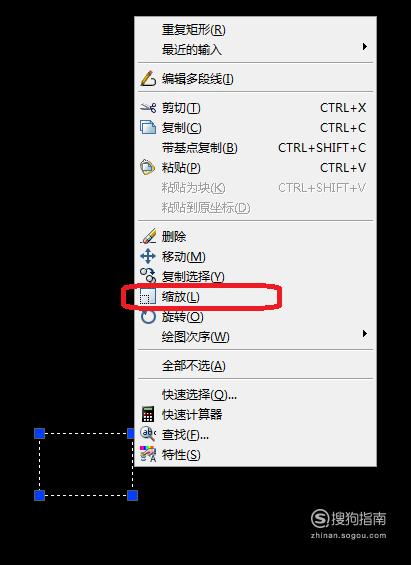Click the pencil icon beside 编辑多段线

[148, 79]
